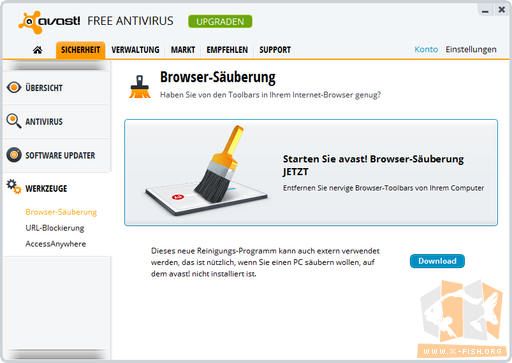This screenshot has height=363, width=512.
Task: Open the Verwaltung tab
Action: tap(135, 50)
